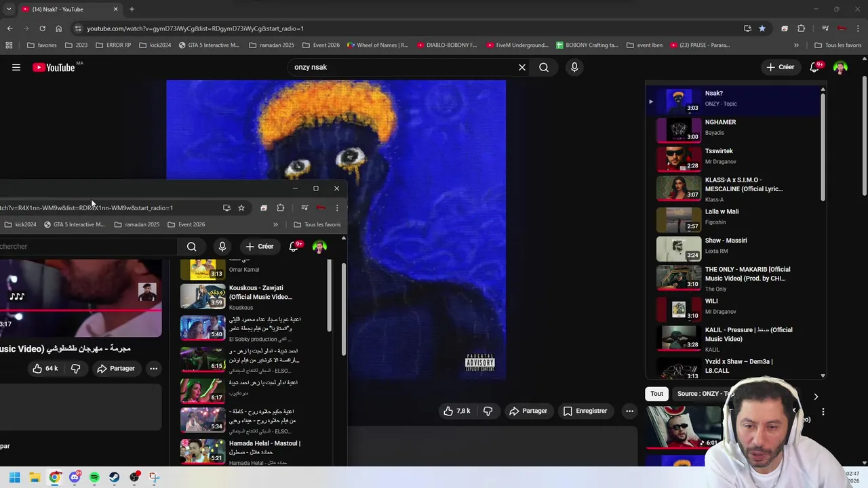Image resolution: width=868 pixels, height=488 pixels.
Task: Open a new tab with the plus button
Action: click(132, 9)
